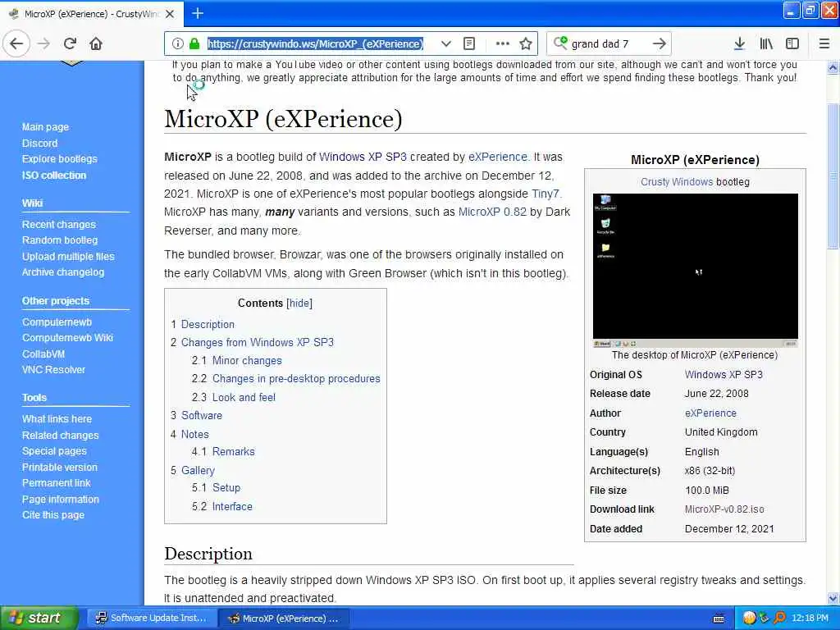Open the VNC Resolver link
The height and width of the screenshot is (630, 840).
[53, 370]
